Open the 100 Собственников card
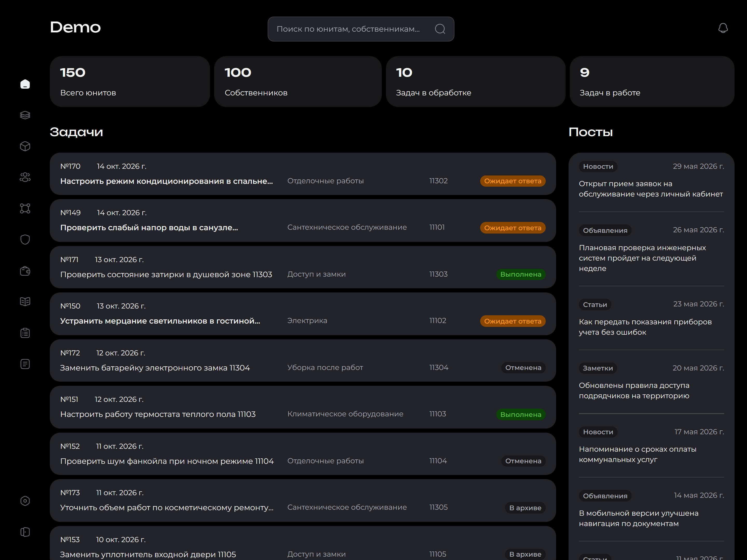 pyautogui.click(x=298, y=82)
